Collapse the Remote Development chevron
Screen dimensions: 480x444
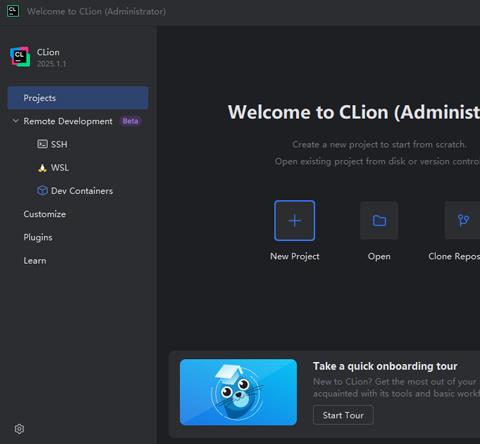click(15, 121)
